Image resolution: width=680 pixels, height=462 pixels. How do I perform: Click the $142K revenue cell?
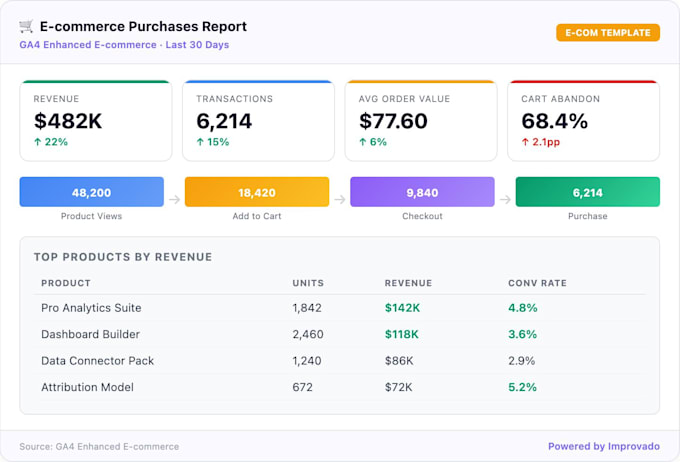[402, 308]
